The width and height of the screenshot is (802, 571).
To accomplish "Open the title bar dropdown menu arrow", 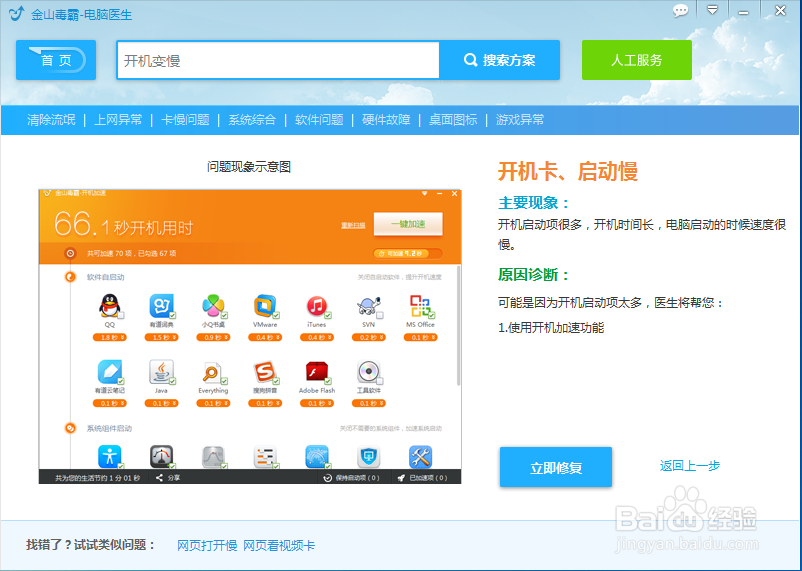I will [712, 10].
